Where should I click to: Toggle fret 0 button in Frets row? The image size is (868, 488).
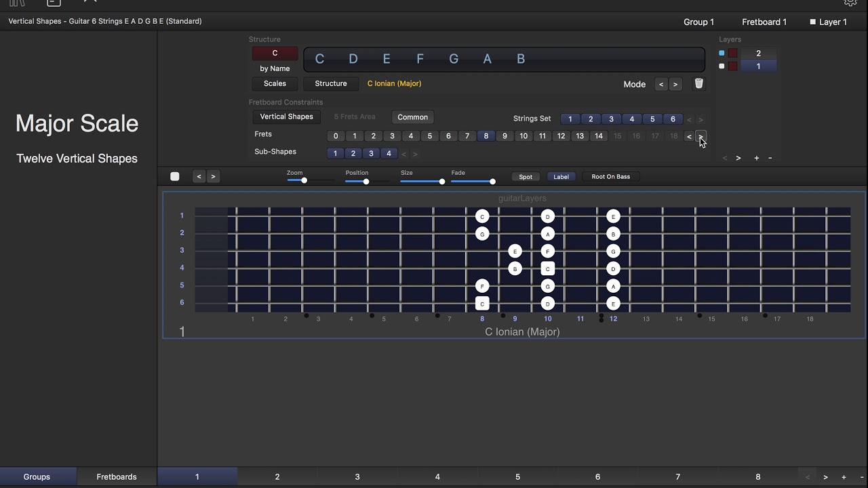point(336,136)
